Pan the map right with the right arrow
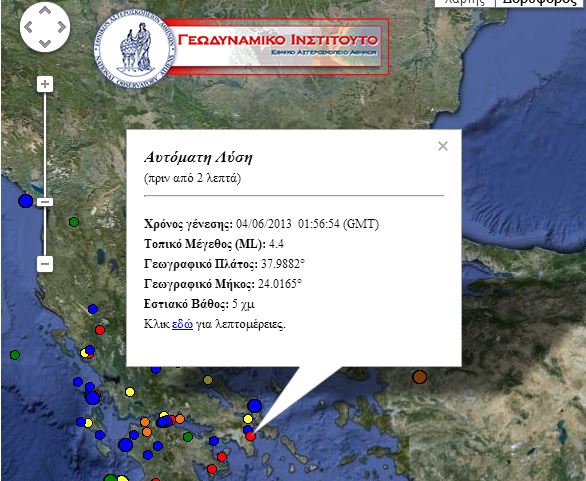Image resolution: width=586 pixels, height=481 pixels. 62,27
